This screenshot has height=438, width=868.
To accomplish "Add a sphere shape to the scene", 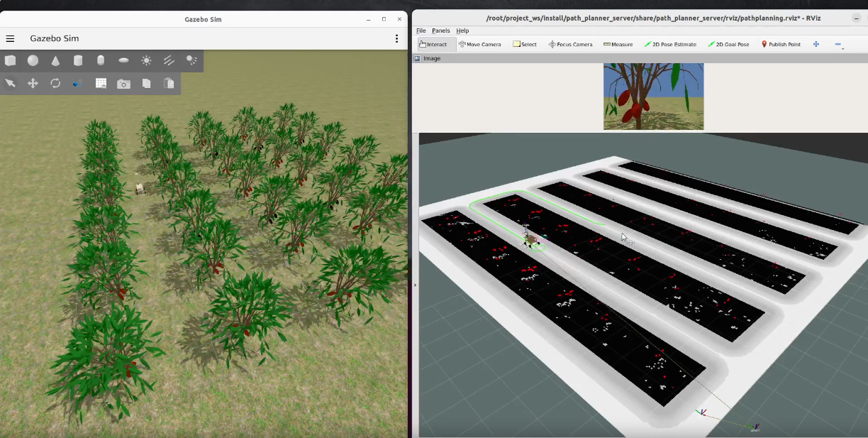I will [x=33, y=61].
